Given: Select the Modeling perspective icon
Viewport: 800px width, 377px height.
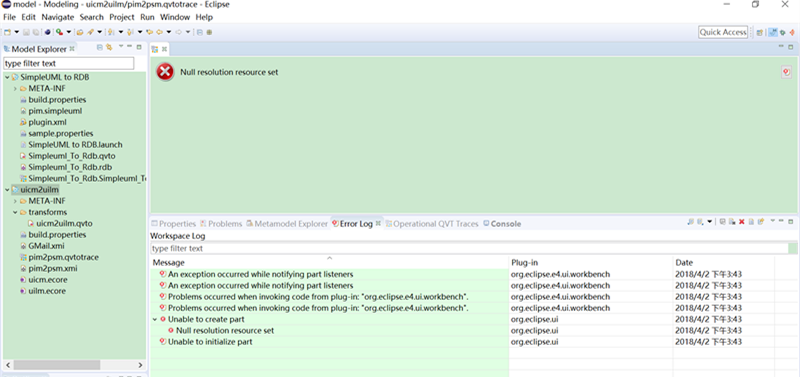Looking at the screenshot, I should pos(772,32).
